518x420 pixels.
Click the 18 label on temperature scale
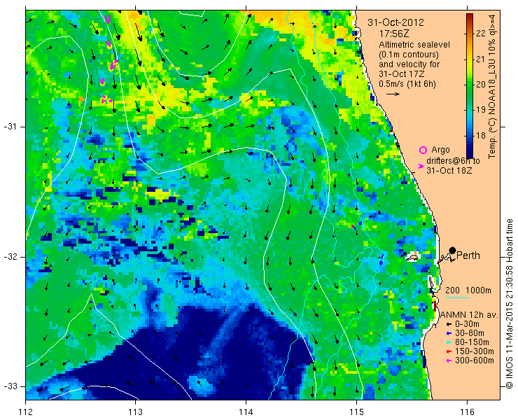(x=481, y=135)
